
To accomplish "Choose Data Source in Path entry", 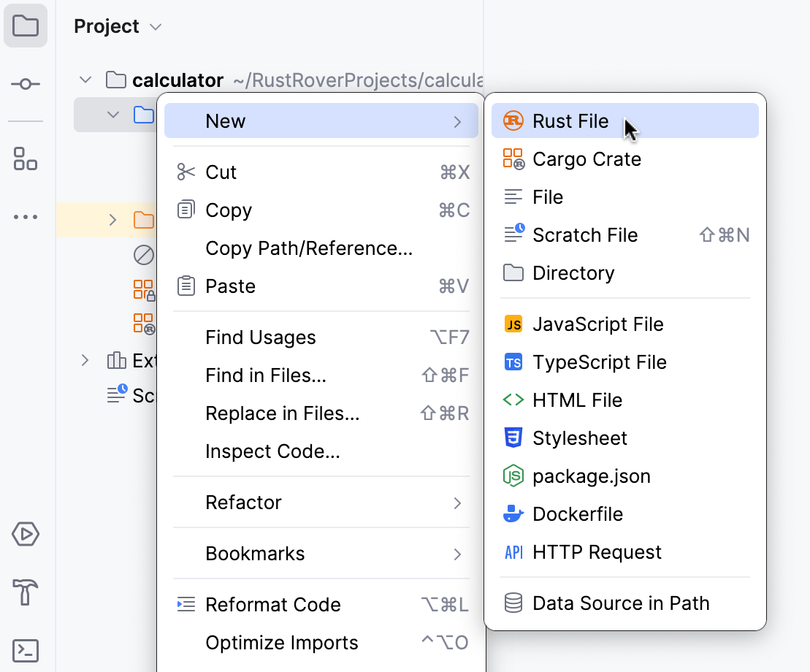I will click(x=625, y=603).
